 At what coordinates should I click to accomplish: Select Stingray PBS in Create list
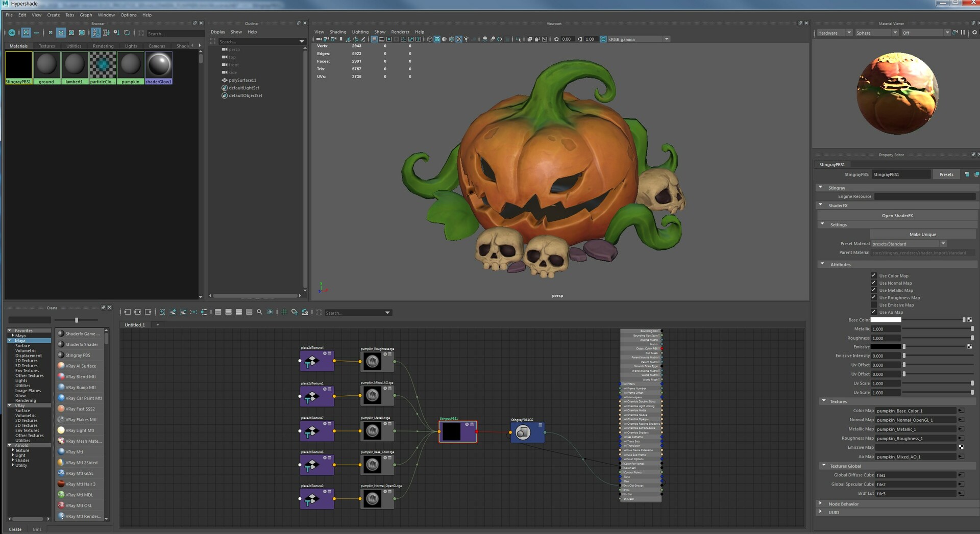(78, 355)
